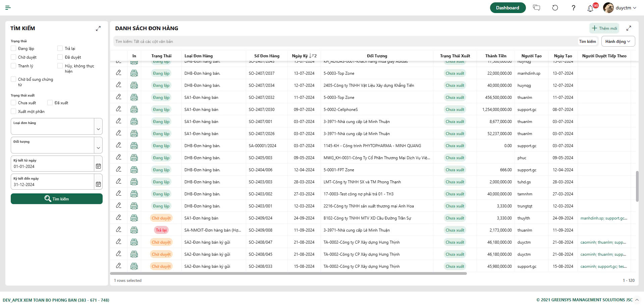This screenshot has width=644, height=307.
Task: Edit order SO-2407/2034 pencil icon
Action: (x=119, y=85)
